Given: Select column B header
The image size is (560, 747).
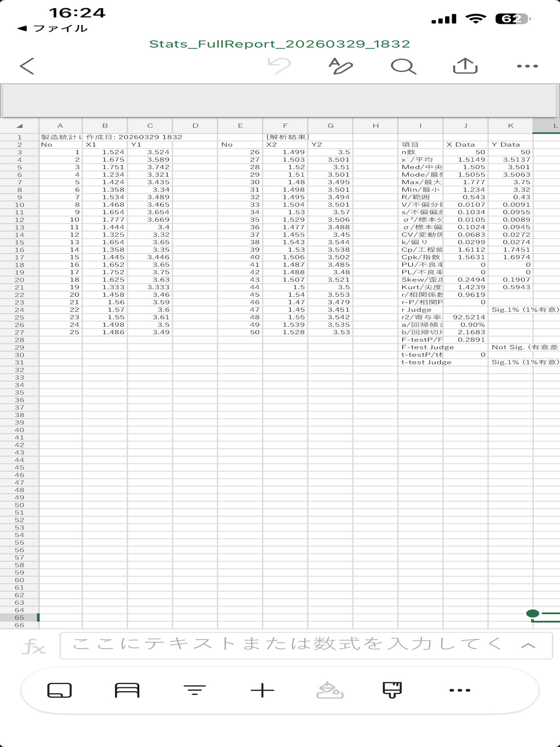Looking at the screenshot, I should [105, 126].
